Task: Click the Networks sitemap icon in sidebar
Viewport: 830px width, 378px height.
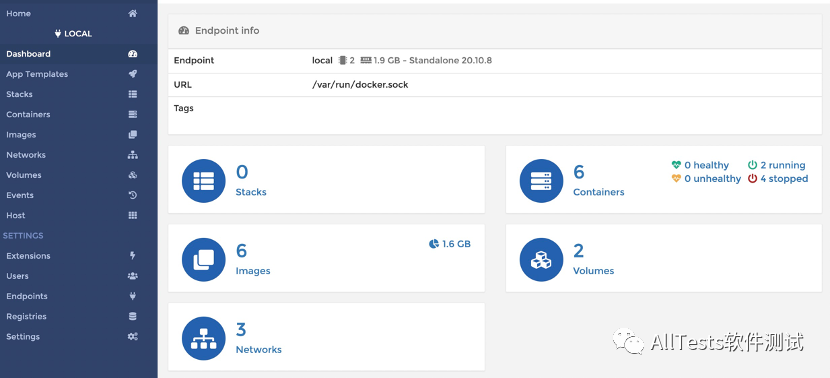Action: [x=133, y=155]
